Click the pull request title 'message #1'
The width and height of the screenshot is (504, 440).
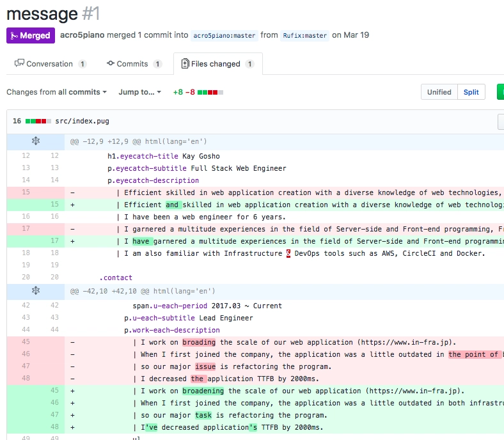[x=53, y=14]
